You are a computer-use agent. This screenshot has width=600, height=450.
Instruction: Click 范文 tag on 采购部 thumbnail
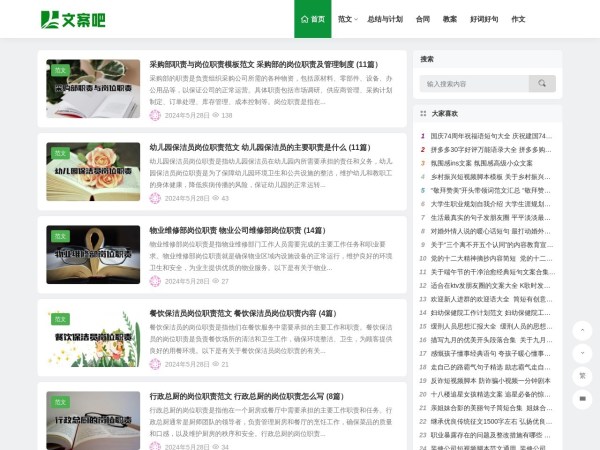point(60,70)
